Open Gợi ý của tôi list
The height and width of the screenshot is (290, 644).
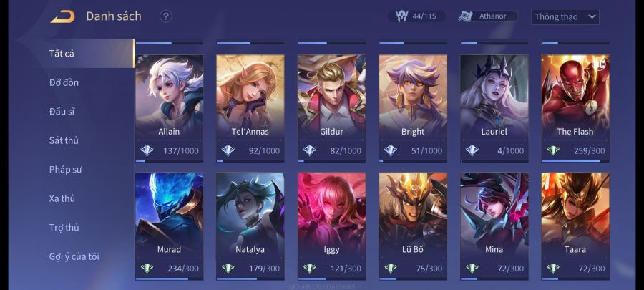click(x=74, y=257)
